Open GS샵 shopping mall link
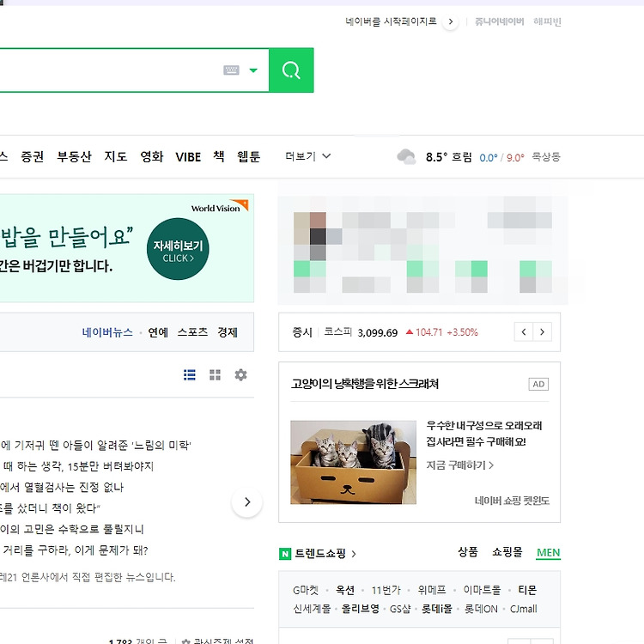This screenshot has width=644, height=644. pyautogui.click(x=400, y=609)
